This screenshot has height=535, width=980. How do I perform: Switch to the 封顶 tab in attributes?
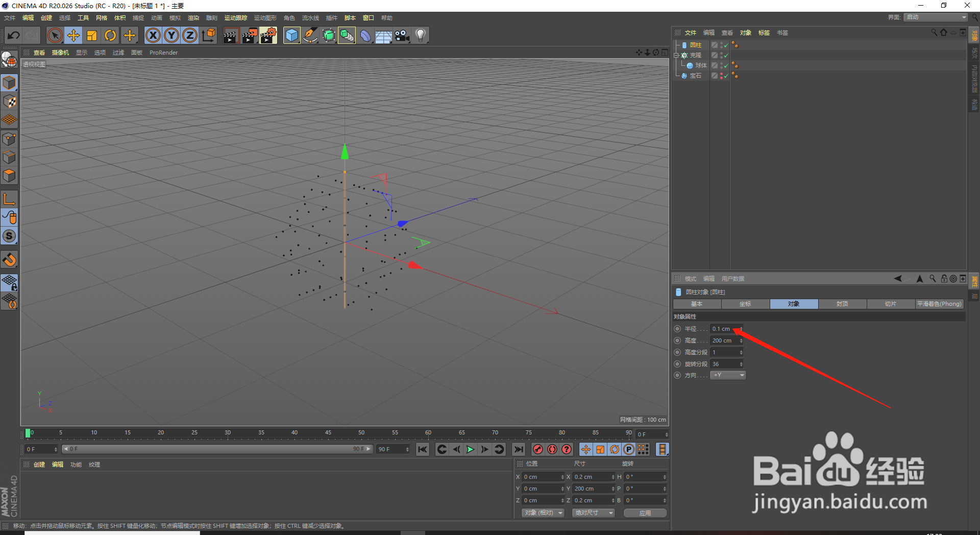click(842, 304)
